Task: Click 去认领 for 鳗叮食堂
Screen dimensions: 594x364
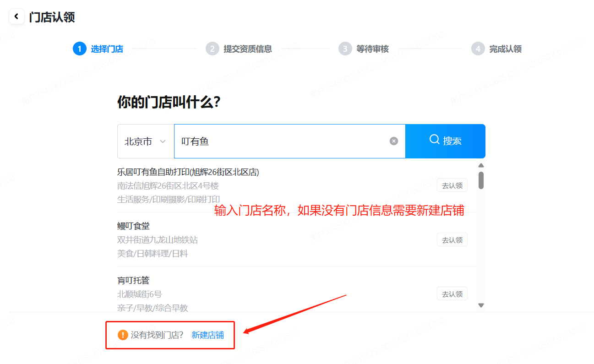Action: (452, 239)
